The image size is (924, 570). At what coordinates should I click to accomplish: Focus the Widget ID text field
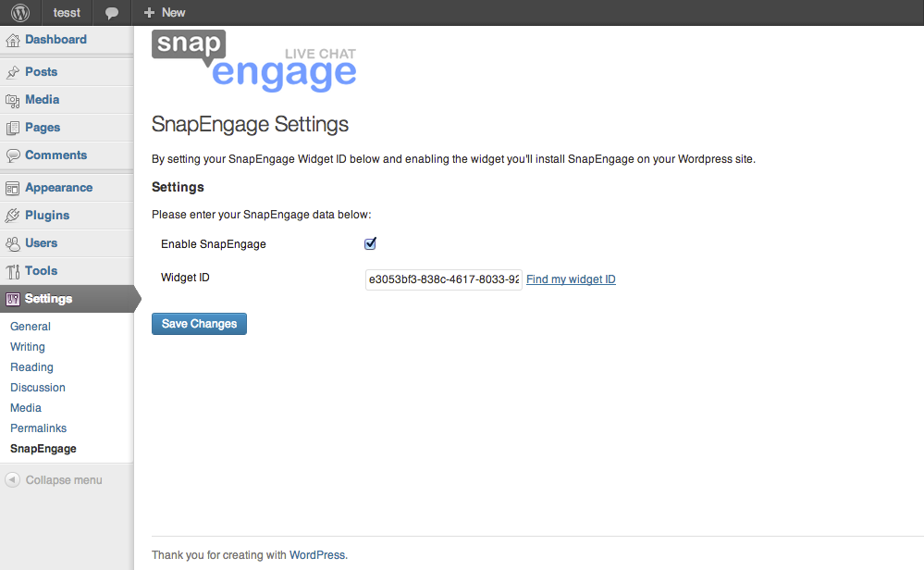[444, 279]
